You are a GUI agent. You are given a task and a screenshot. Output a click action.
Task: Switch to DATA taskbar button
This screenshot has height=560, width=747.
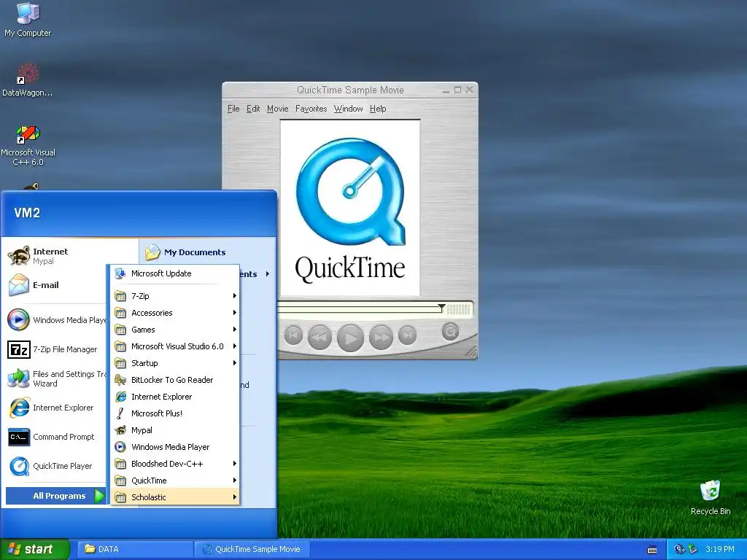pos(135,549)
